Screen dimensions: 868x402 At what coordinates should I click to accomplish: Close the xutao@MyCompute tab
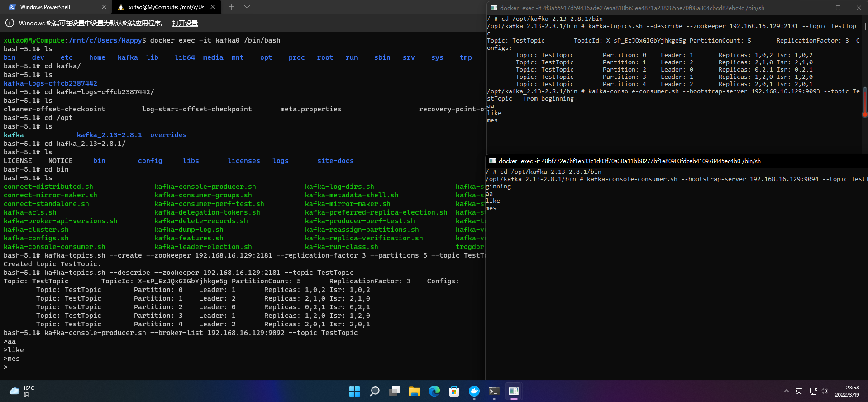click(213, 7)
